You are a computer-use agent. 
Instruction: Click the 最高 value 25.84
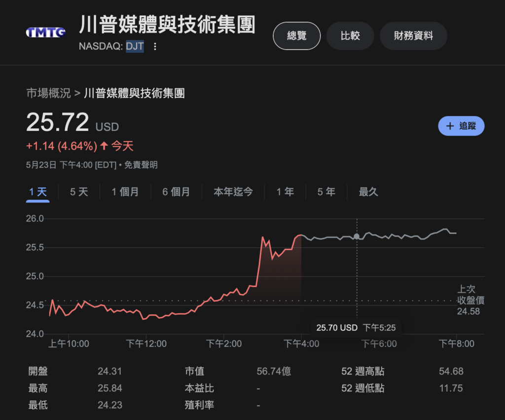110,388
